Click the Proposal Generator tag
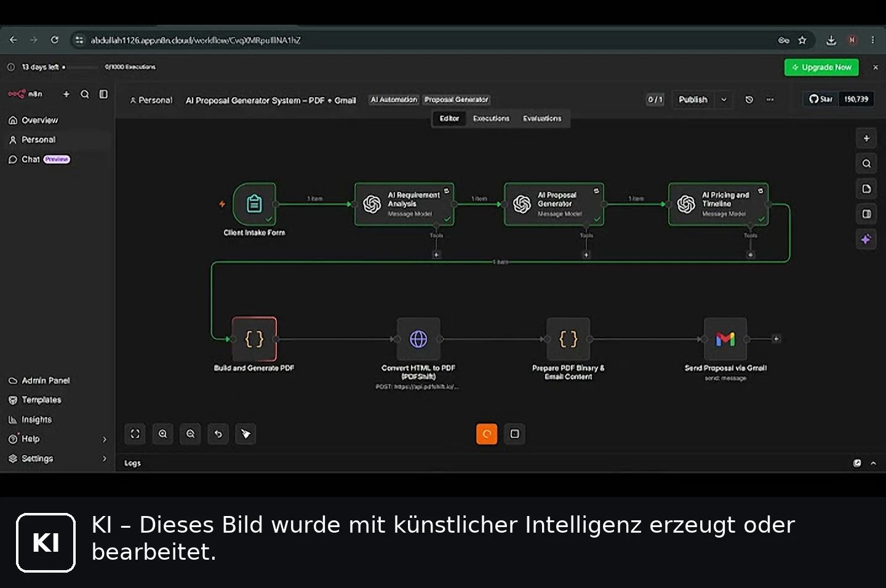 (x=457, y=100)
